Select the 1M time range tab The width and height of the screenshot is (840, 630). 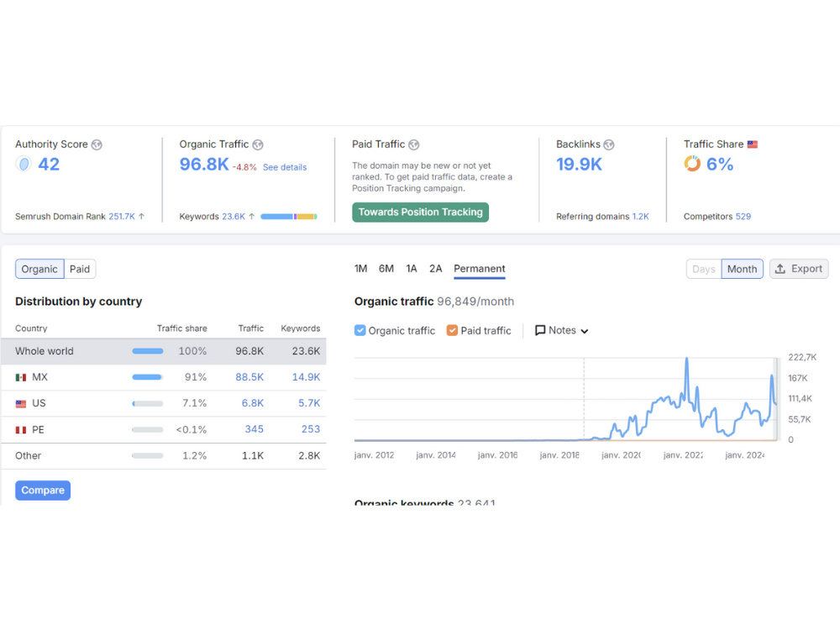coord(360,269)
